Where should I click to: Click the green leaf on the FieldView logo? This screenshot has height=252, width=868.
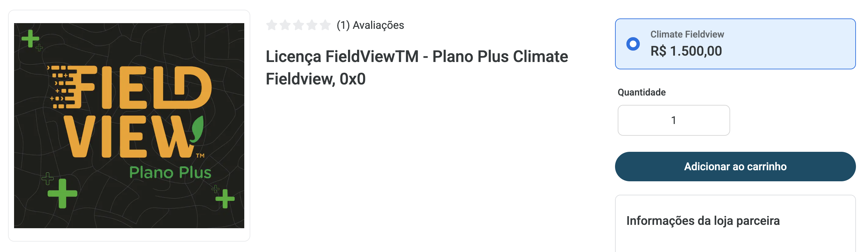pos(197,130)
